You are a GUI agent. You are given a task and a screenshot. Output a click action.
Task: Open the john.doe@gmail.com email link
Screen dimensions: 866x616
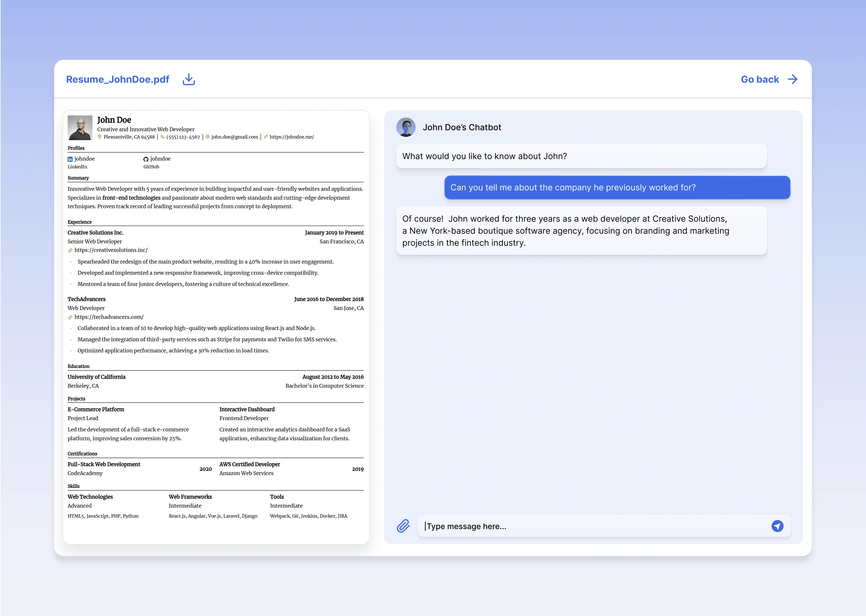coord(235,137)
